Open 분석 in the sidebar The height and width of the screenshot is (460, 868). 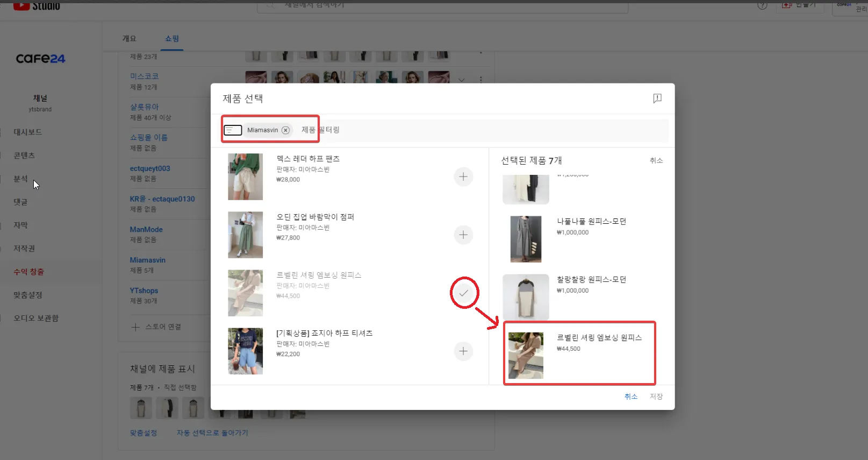(x=20, y=179)
